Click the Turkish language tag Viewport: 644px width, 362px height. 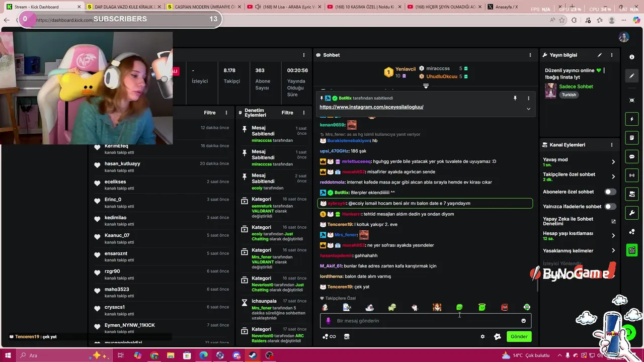[x=569, y=95]
